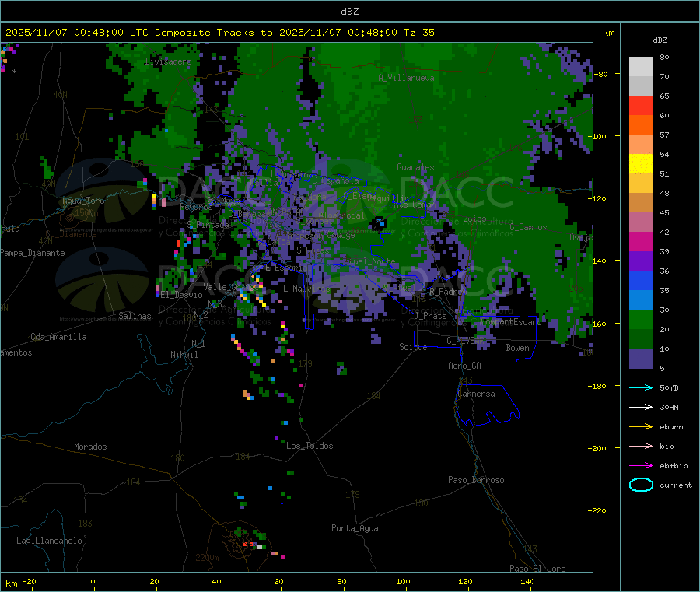Screen dimensions: 700x592
Task: Click the 'Aero_GH' map label
Action: click(465, 366)
